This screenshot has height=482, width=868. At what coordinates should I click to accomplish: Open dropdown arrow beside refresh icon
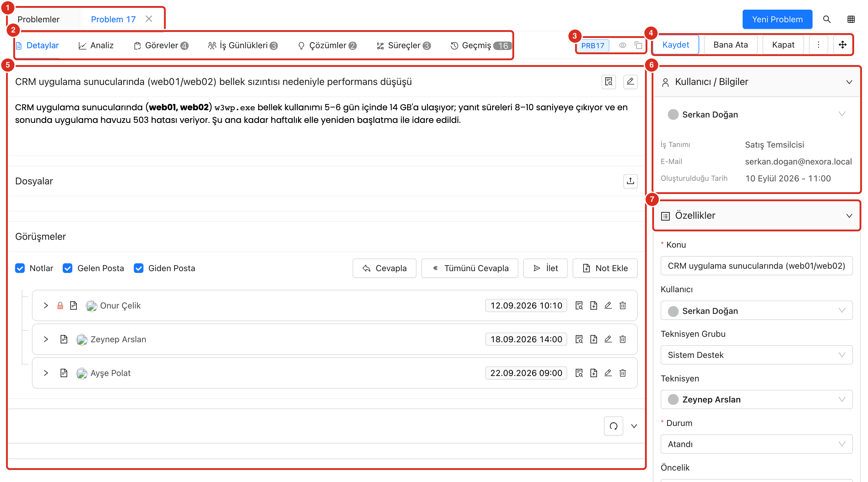[x=634, y=426]
